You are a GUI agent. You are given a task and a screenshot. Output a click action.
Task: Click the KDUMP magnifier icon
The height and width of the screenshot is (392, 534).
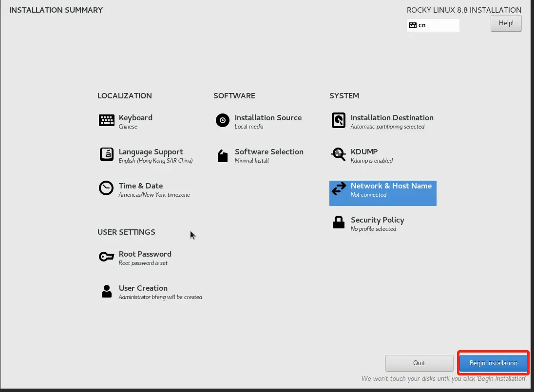pyautogui.click(x=339, y=154)
